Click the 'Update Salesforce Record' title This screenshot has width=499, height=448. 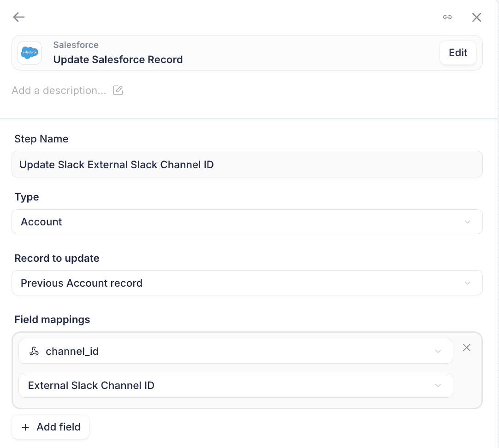[x=118, y=59]
